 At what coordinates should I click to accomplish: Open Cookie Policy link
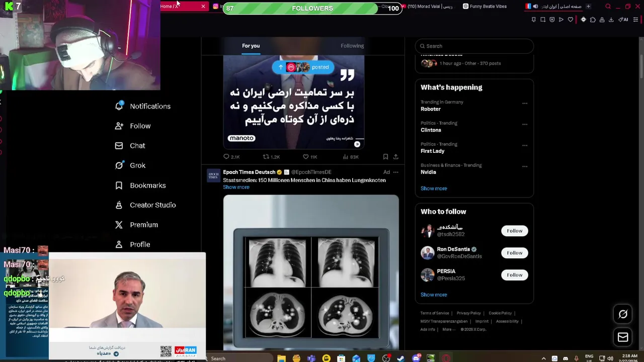[x=500, y=313]
